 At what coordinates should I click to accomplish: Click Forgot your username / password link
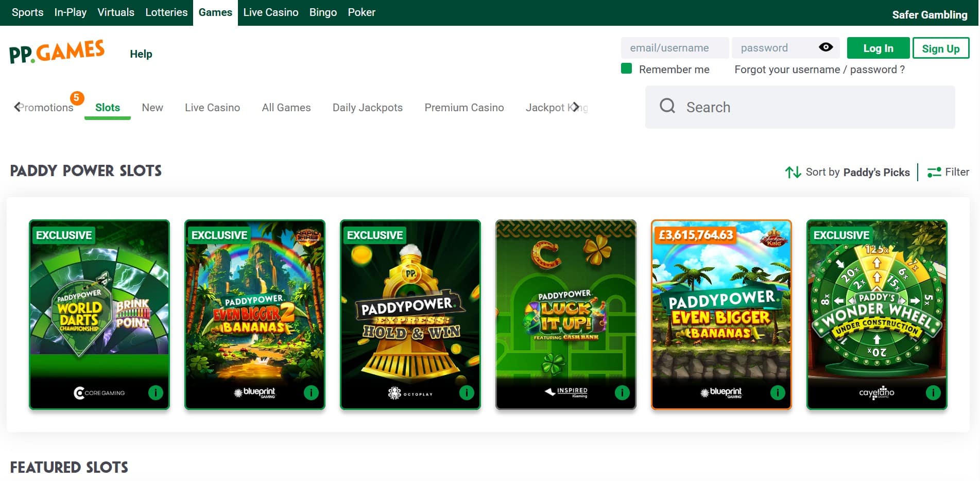819,70
